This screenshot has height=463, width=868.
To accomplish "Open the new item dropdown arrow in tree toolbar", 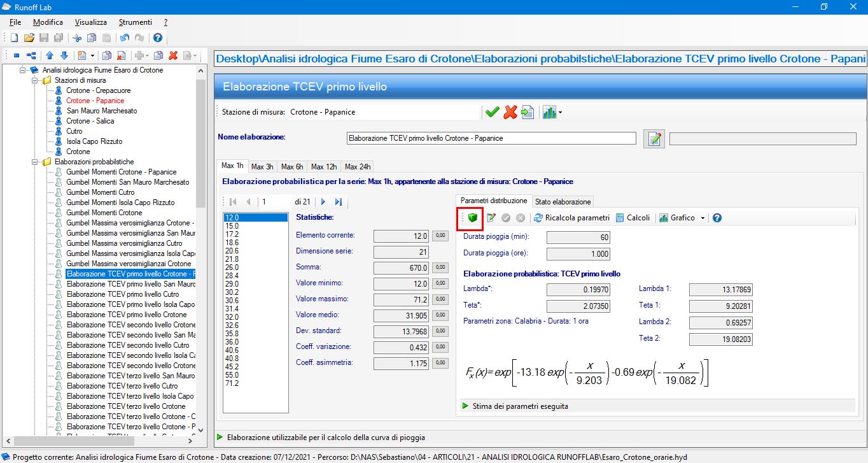I will coord(92,56).
